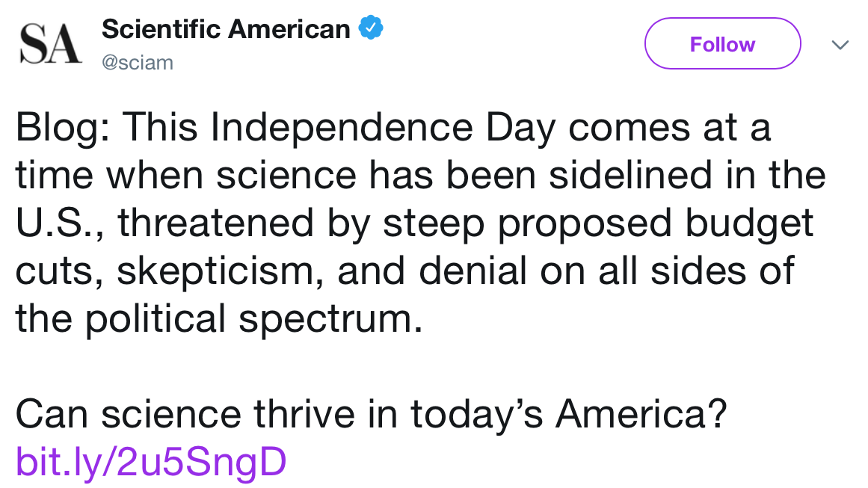
Task: Open the tweet options chevron menu
Action: pyautogui.click(x=840, y=45)
